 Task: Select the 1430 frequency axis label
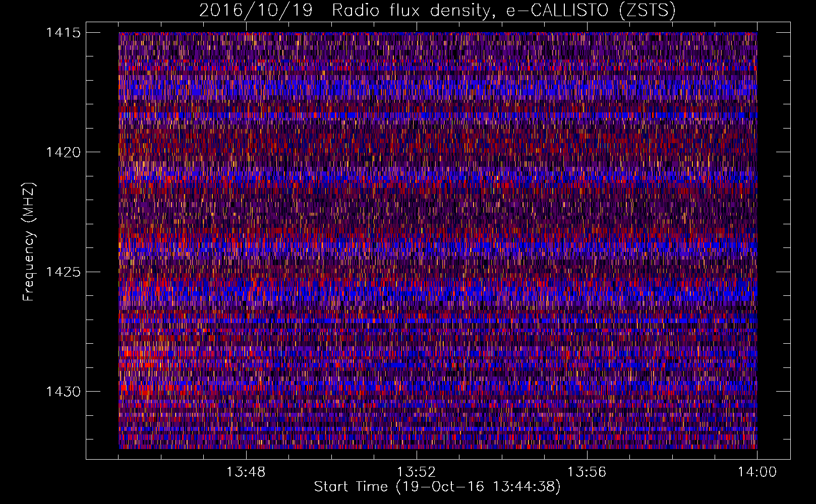(x=63, y=392)
